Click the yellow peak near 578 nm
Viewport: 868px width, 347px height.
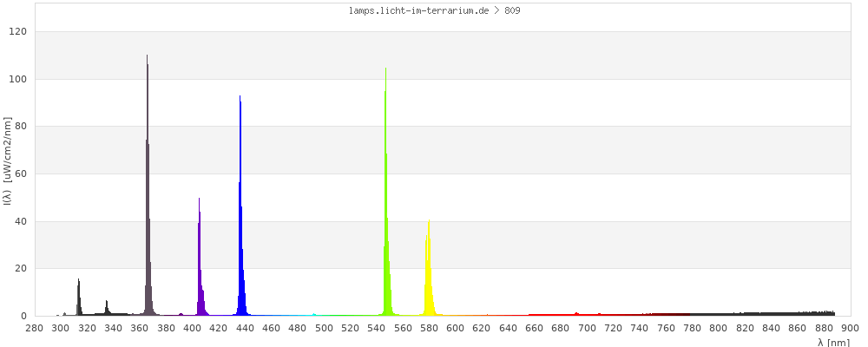click(429, 268)
